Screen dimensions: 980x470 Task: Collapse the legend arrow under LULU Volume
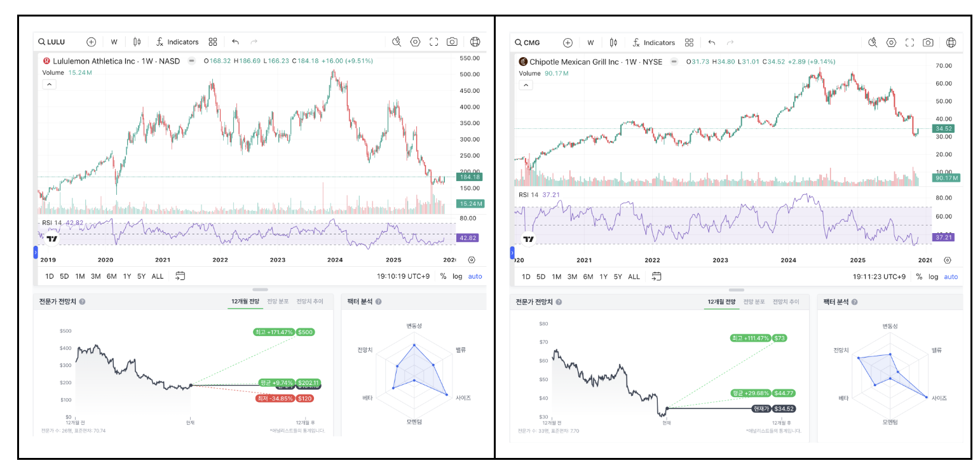point(50,84)
